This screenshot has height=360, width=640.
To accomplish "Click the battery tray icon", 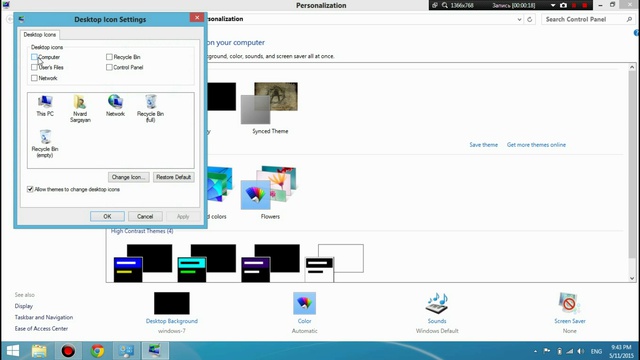I will (x=559, y=351).
